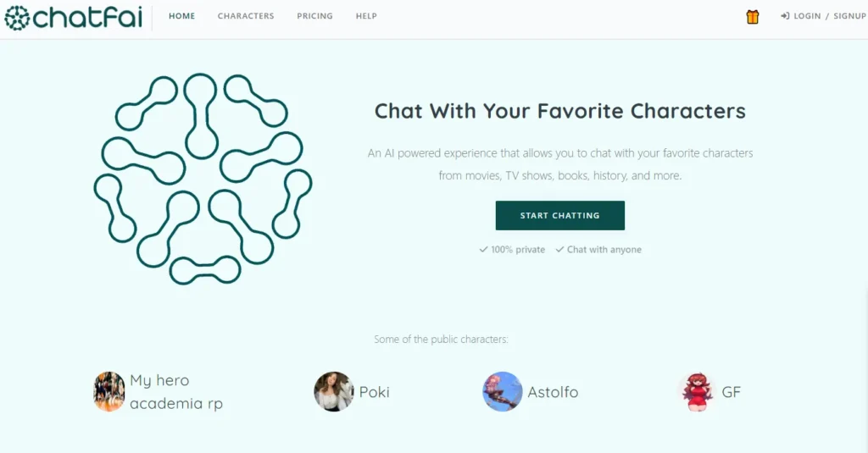Click the chatfai logo icon
Viewport: 868px width, 453px height.
[x=17, y=17]
